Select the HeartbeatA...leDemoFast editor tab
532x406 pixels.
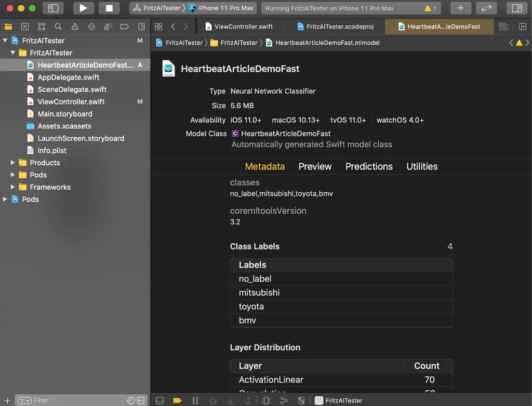(x=439, y=27)
